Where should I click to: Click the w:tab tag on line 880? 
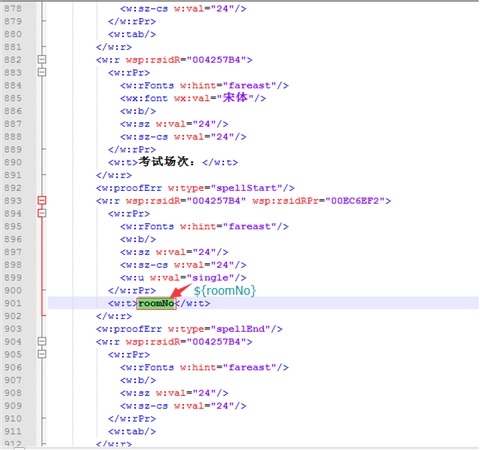[132, 34]
